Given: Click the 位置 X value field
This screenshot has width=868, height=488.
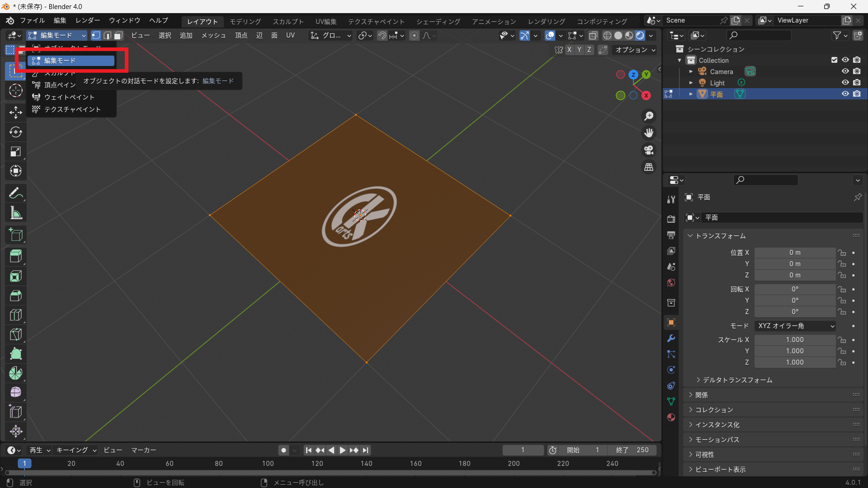Looking at the screenshot, I should 794,253.
